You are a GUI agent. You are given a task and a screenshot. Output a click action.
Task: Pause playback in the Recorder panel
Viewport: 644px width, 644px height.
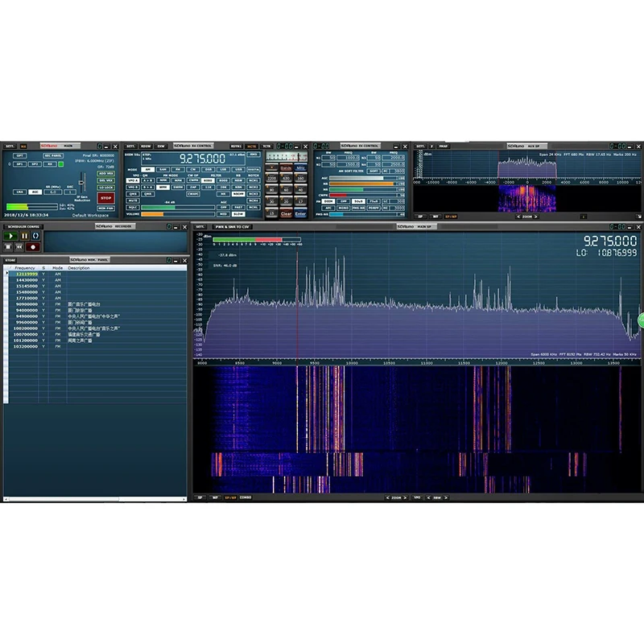click(x=24, y=236)
